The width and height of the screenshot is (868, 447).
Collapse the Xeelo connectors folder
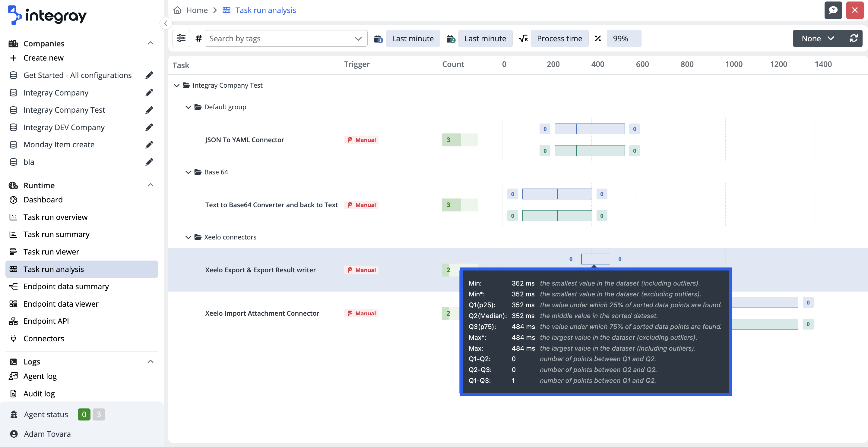point(188,237)
